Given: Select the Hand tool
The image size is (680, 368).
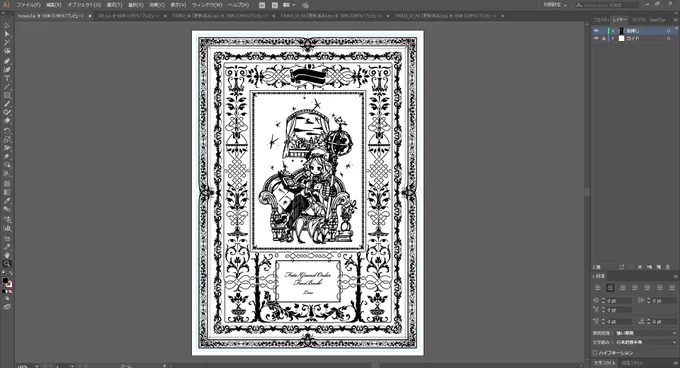Looking at the screenshot, I should [7, 255].
